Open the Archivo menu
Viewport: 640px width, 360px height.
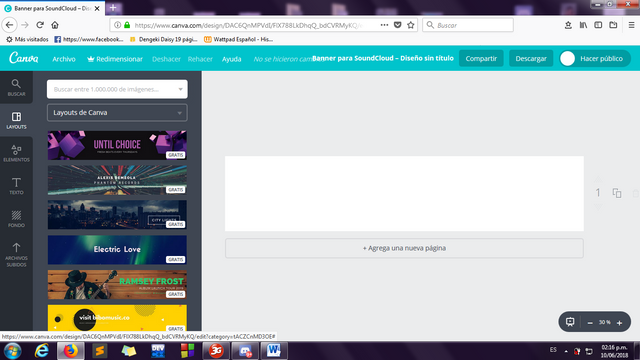(x=64, y=59)
